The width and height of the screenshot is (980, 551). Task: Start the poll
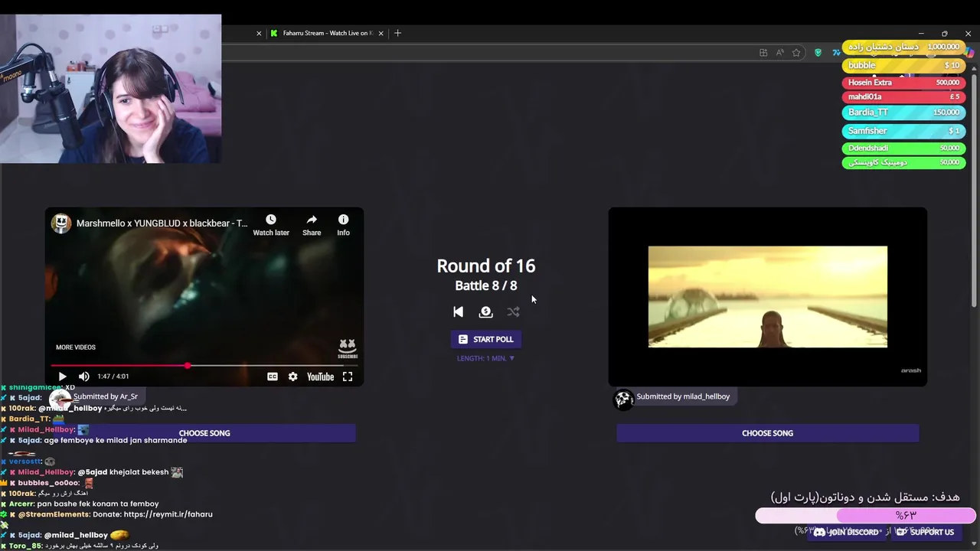[486, 339]
